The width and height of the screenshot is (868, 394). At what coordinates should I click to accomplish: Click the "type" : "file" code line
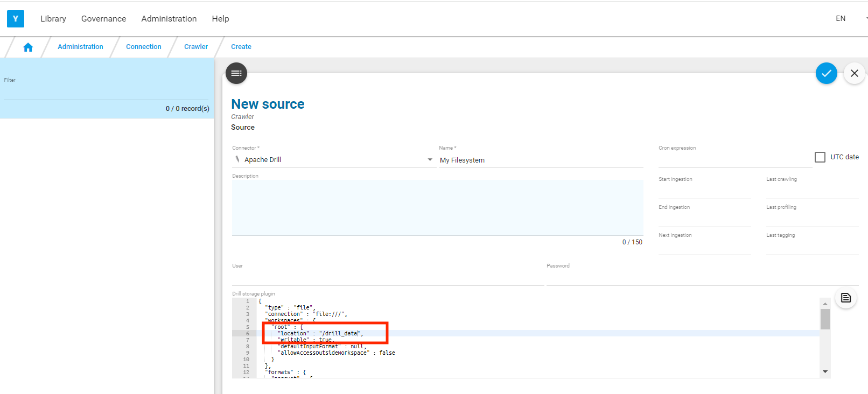(290, 307)
